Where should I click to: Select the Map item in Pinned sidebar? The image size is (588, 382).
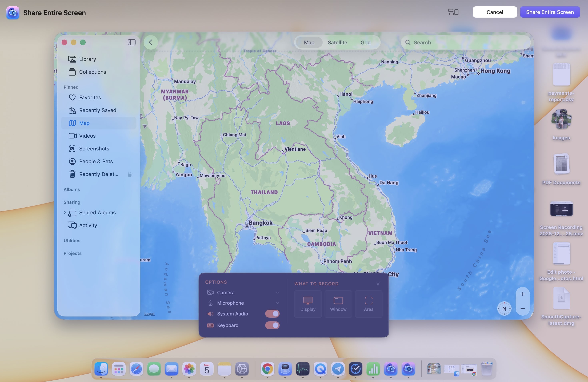coord(99,123)
